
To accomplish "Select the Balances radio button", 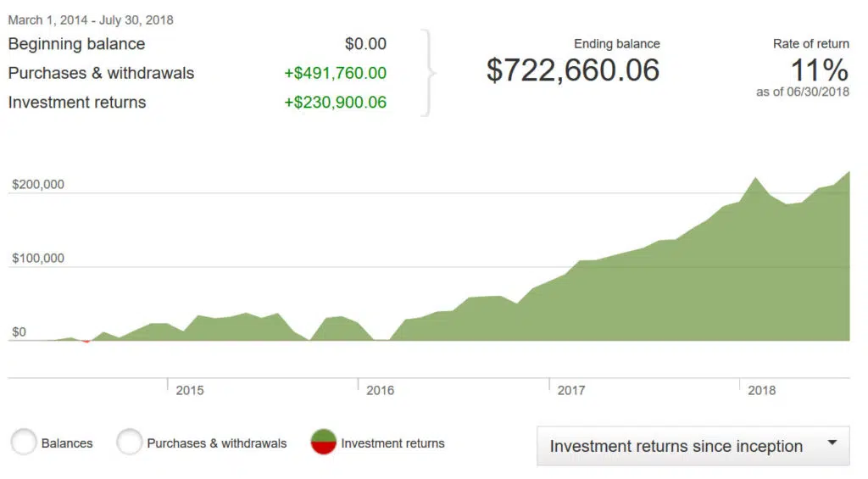I will point(25,443).
